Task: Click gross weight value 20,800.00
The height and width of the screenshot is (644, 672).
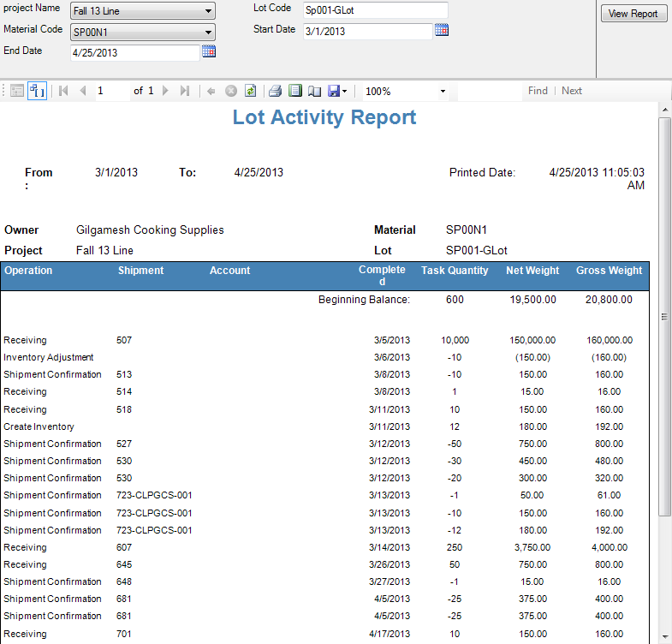Action: (x=609, y=300)
